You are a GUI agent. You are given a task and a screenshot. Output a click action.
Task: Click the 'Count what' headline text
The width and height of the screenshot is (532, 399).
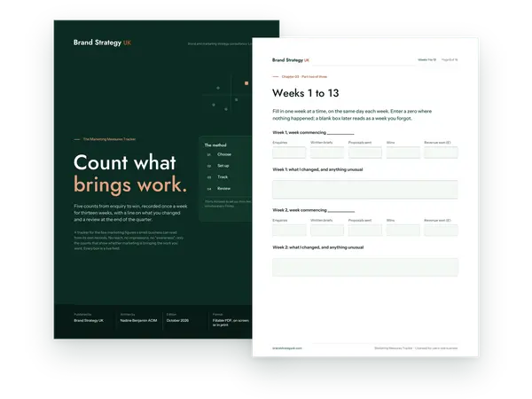[x=125, y=162]
